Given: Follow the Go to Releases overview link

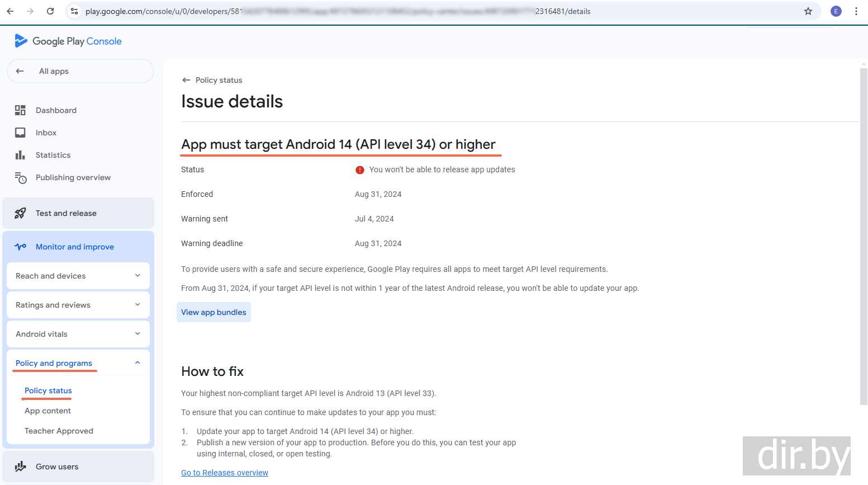Looking at the screenshot, I should [x=225, y=473].
